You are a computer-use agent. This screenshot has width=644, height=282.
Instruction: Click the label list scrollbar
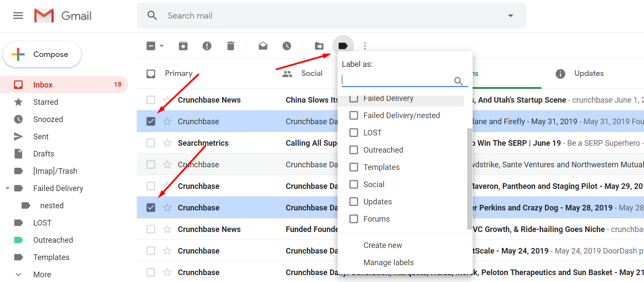click(470, 179)
